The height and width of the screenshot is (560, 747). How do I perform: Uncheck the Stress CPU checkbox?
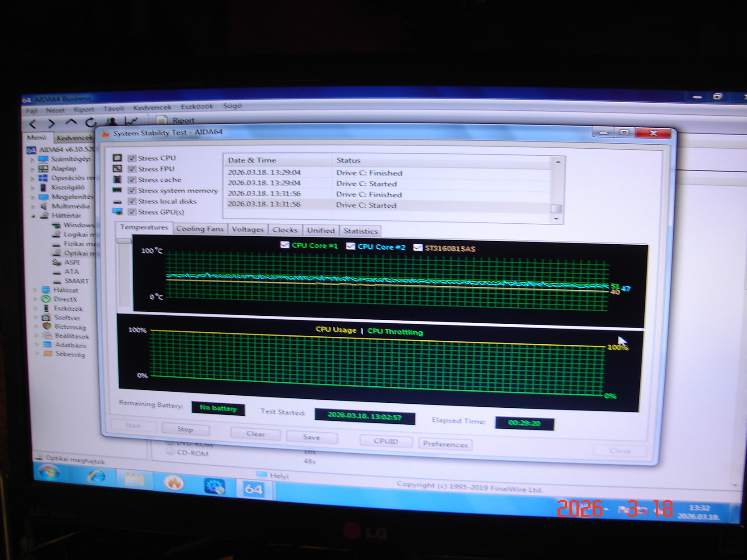coord(132,158)
